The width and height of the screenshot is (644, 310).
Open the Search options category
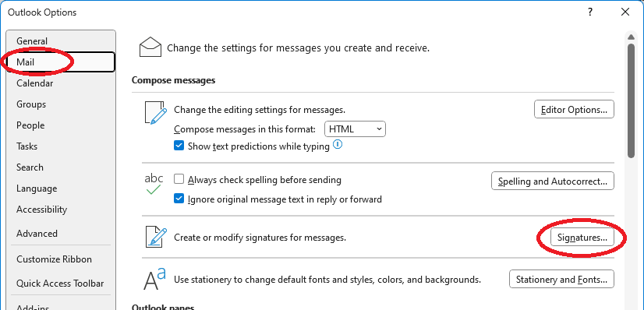click(61, 167)
